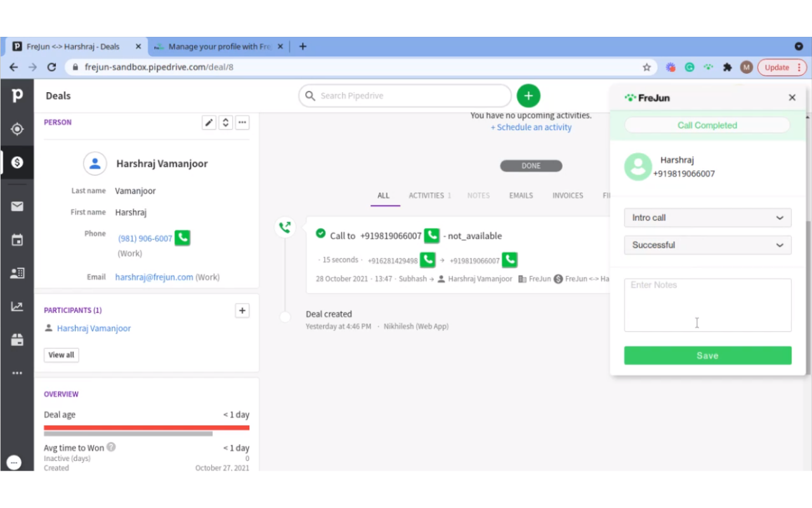Open the Contacts icon in left sidebar

[17, 273]
